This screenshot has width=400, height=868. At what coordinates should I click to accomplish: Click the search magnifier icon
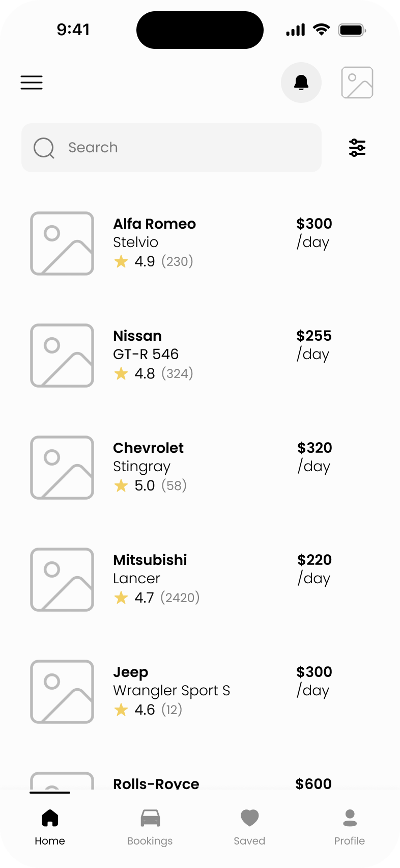click(44, 148)
